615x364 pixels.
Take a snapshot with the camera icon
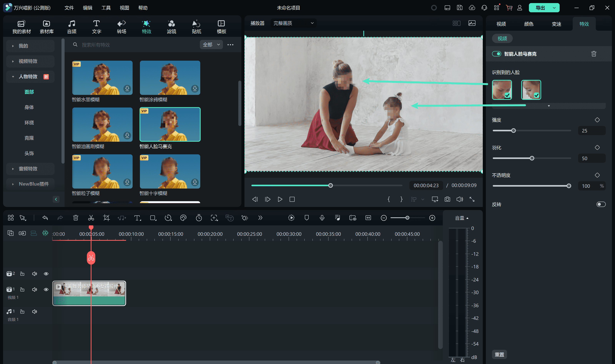[447, 199]
